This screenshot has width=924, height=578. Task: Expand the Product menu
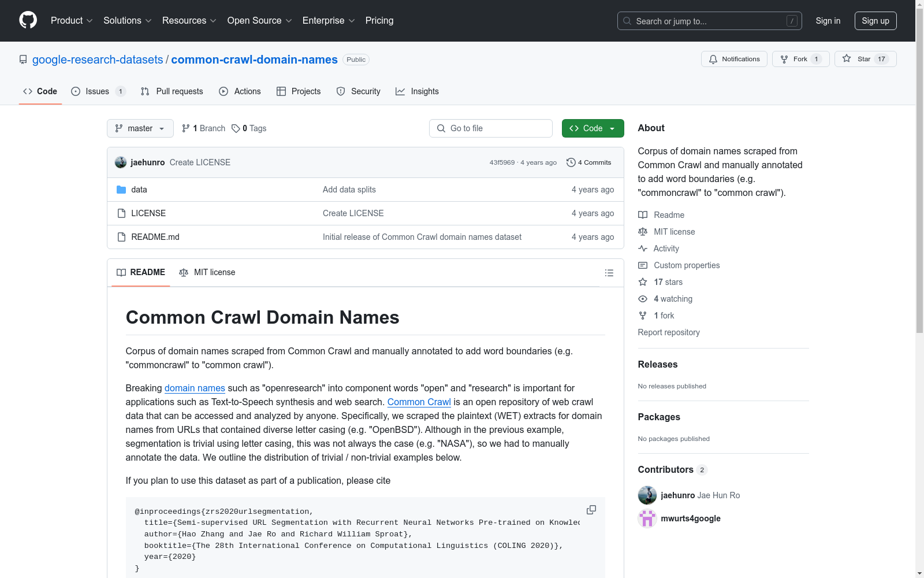pos(72,20)
